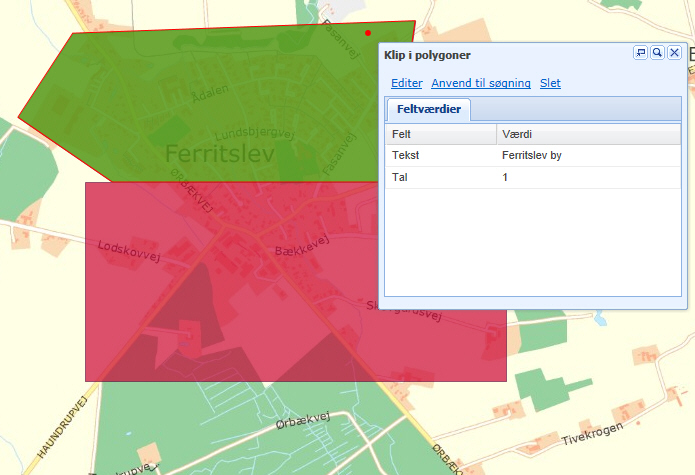Click the Slet link

tap(550, 83)
